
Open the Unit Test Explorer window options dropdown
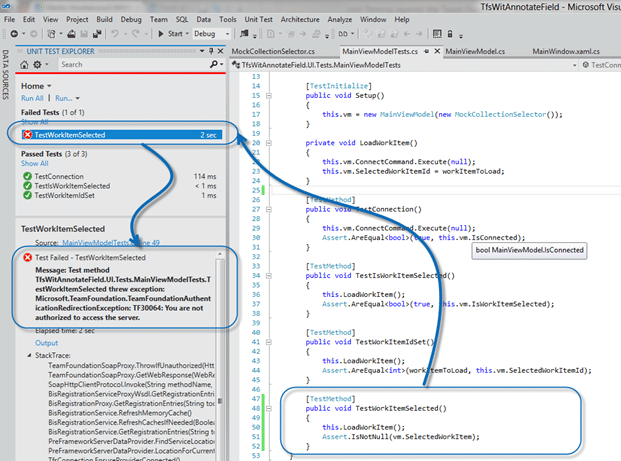tap(202, 51)
